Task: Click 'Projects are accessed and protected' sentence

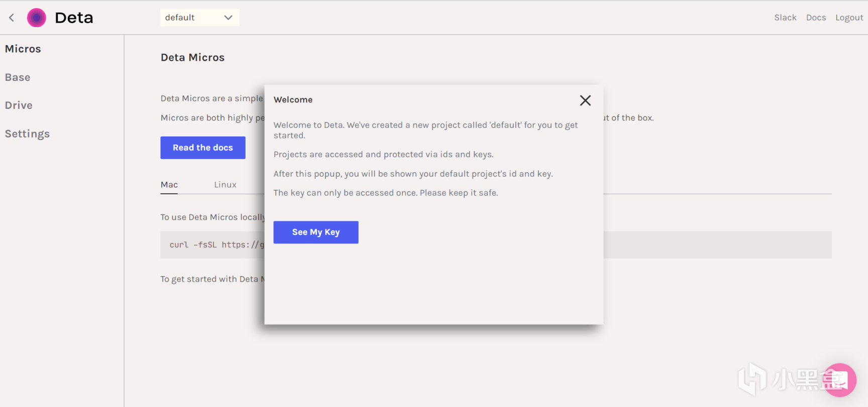Action: 384,155
